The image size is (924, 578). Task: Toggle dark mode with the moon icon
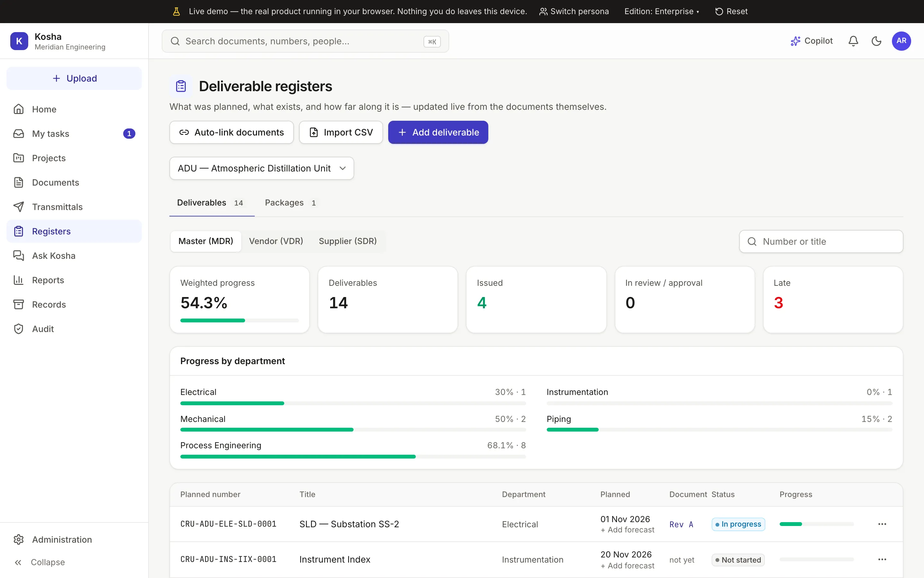tap(877, 41)
